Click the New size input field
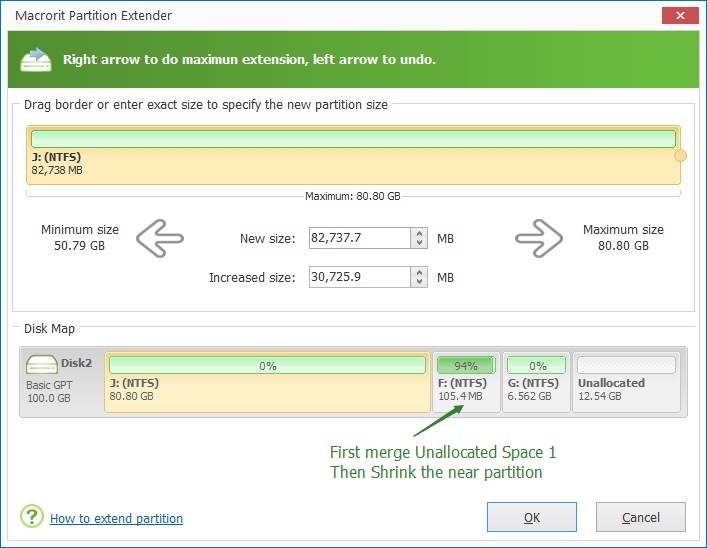This screenshot has width=707, height=548. [360, 238]
